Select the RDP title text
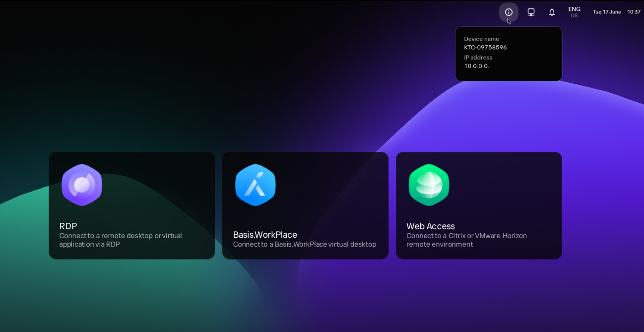The height and width of the screenshot is (332, 644). [68, 226]
